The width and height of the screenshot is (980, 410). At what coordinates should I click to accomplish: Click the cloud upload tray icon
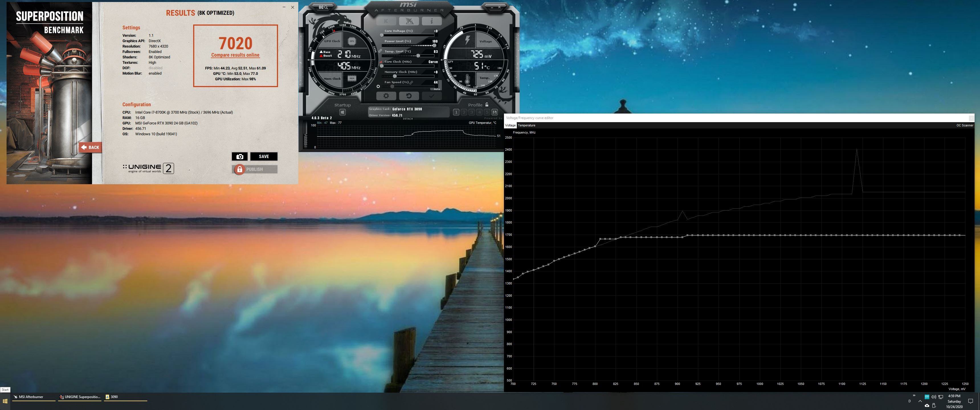[x=927, y=405]
